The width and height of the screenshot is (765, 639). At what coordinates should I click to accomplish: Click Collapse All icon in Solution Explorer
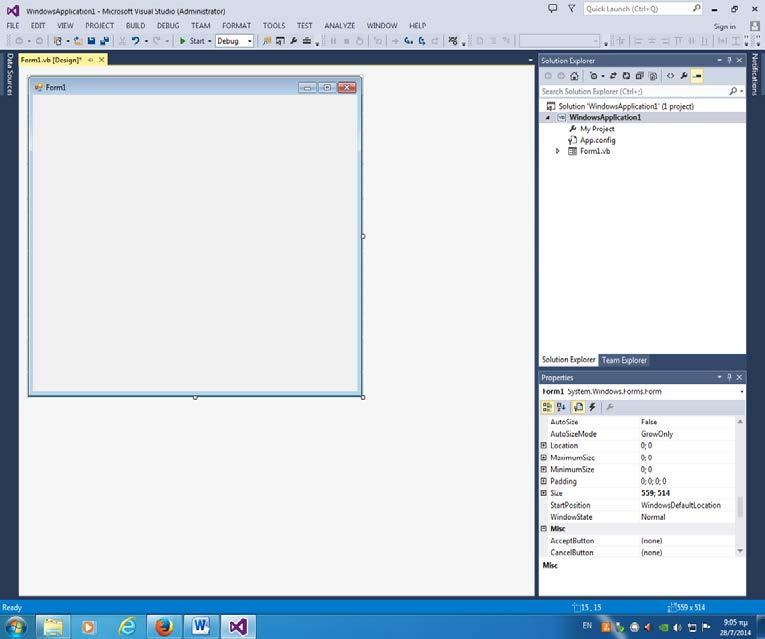(639, 76)
